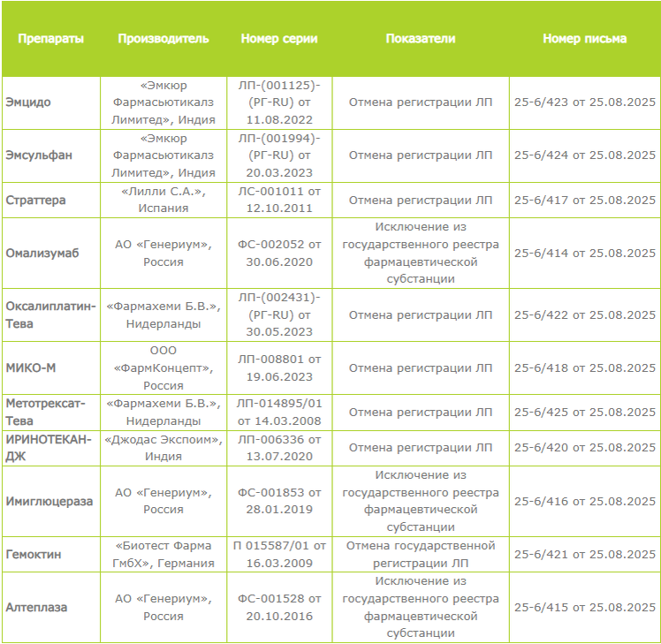Select the drug name 'Гемоктин'

[x=34, y=555]
